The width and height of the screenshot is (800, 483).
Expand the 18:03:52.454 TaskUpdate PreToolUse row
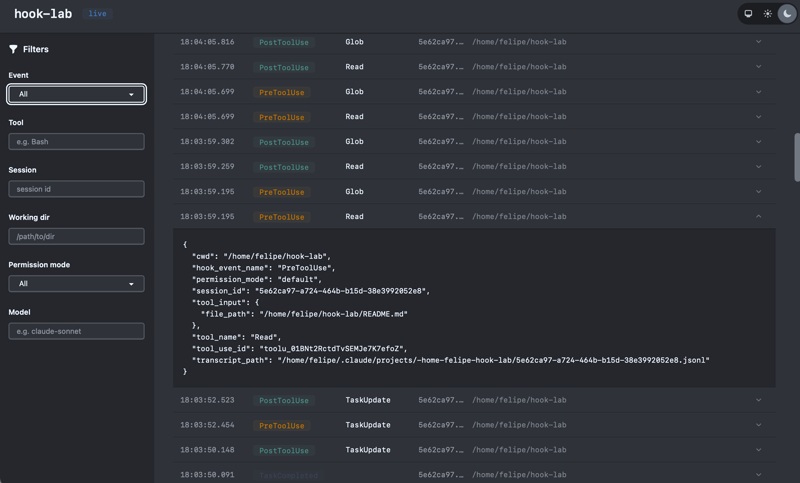point(758,425)
